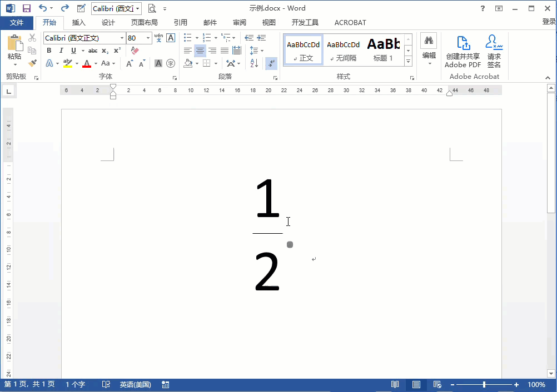Click the macro recording icon in the status bar
This screenshot has height=392, width=557.
pos(165,385)
